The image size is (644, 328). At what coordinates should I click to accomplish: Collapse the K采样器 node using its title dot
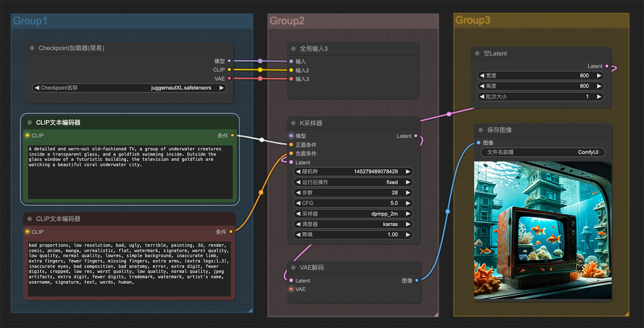293,123
